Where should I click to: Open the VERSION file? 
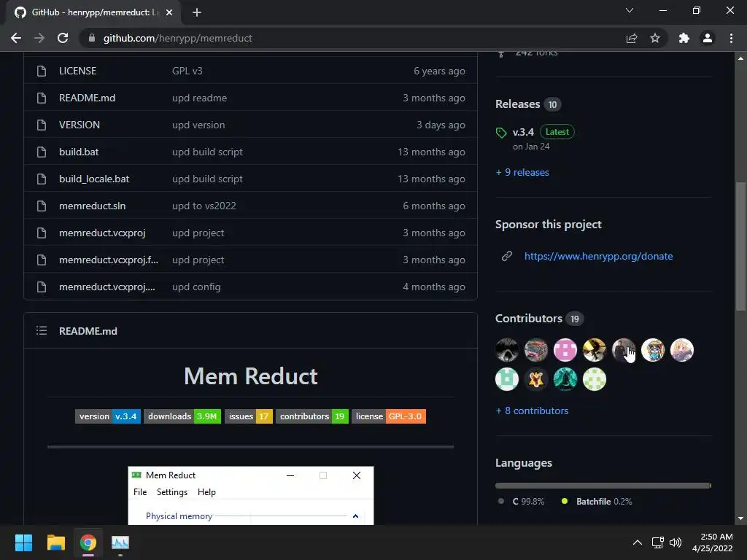(x=80, y=125)
